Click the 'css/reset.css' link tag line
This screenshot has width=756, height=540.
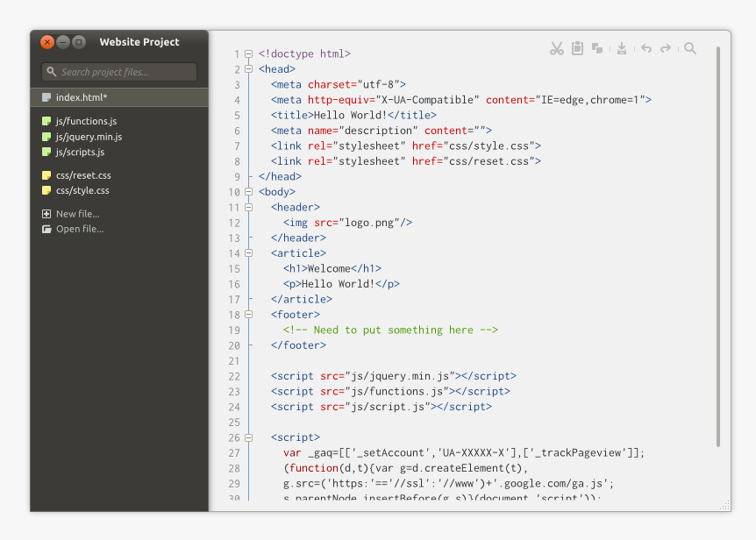point(406,161)
